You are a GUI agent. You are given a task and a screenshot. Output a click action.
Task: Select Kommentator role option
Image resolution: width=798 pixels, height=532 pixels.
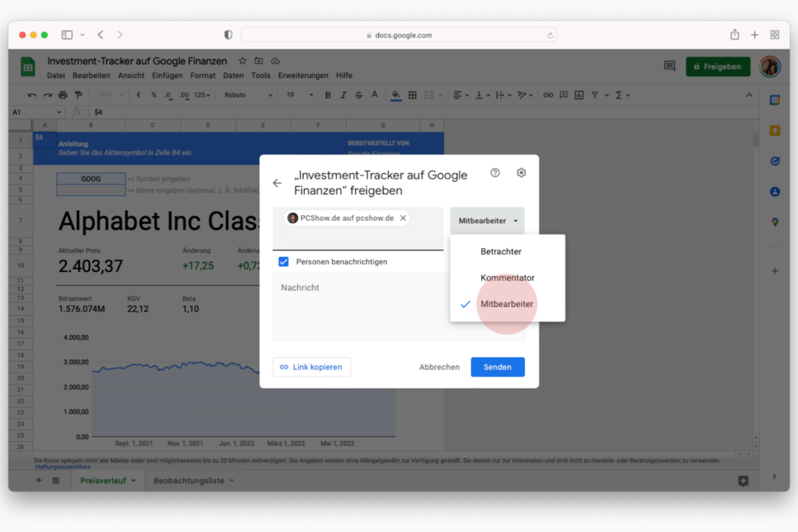coord(508,278)
